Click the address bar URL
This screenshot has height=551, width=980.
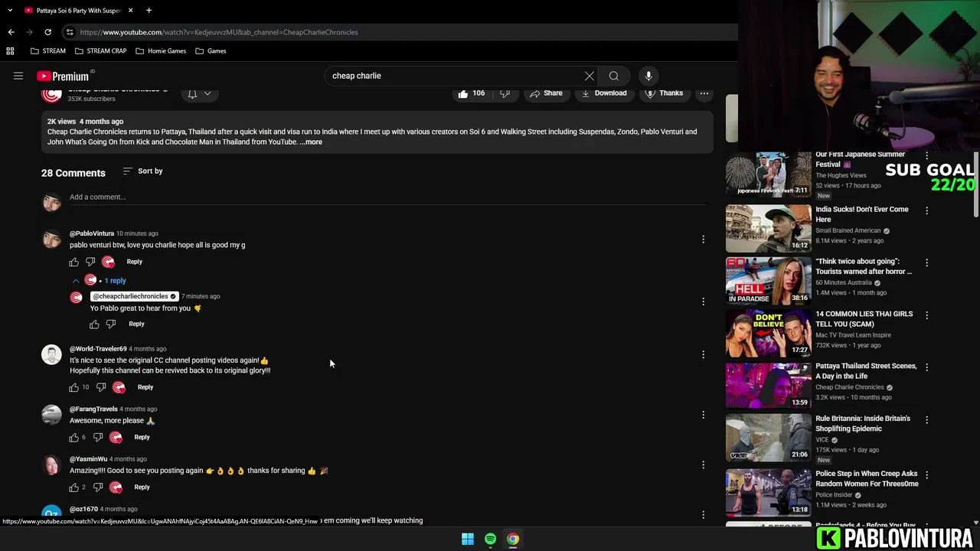point(219,32)
